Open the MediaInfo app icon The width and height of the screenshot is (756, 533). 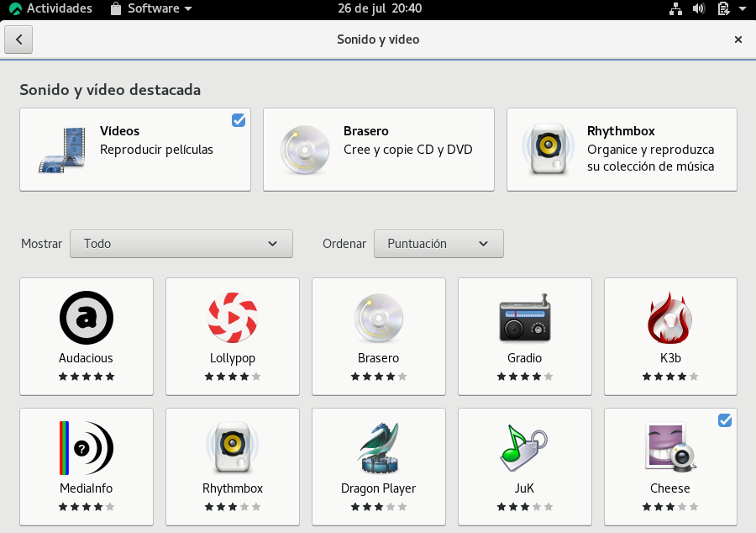(x=87, y=447)
